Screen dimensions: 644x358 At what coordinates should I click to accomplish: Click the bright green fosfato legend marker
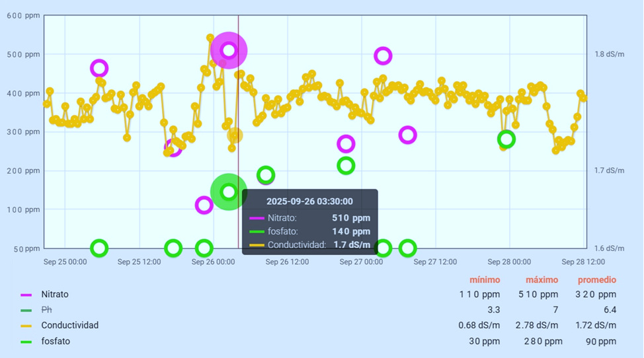point(26,341)
